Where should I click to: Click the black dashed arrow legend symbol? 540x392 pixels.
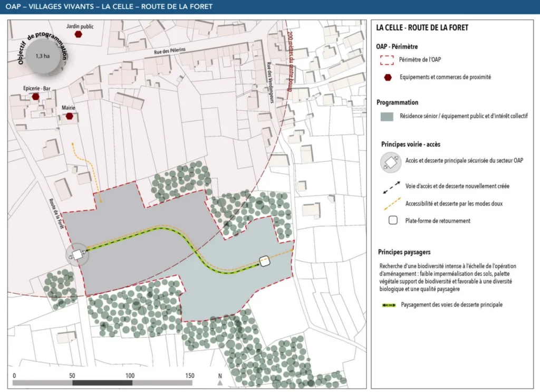(390, 186)
